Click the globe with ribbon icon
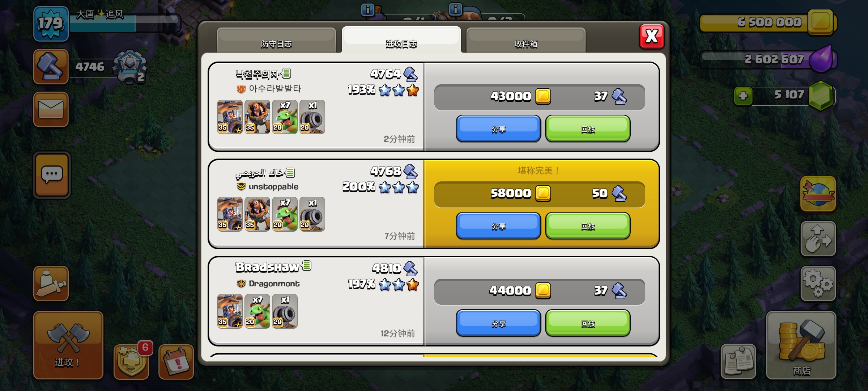This screenshot has height=391, width=868. (818, 194)
